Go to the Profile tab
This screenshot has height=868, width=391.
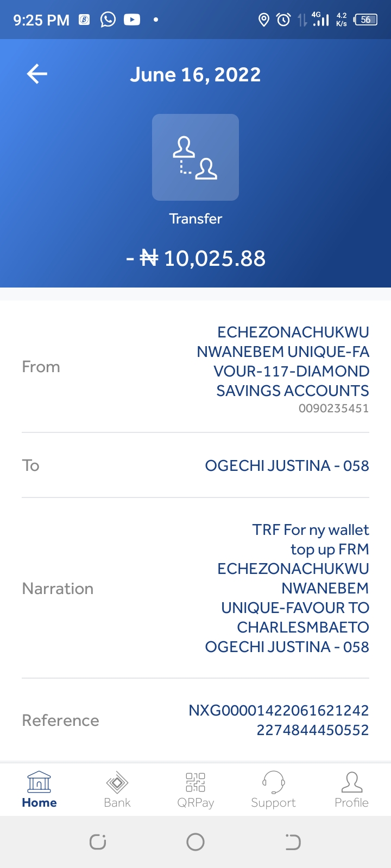(351, 789)
